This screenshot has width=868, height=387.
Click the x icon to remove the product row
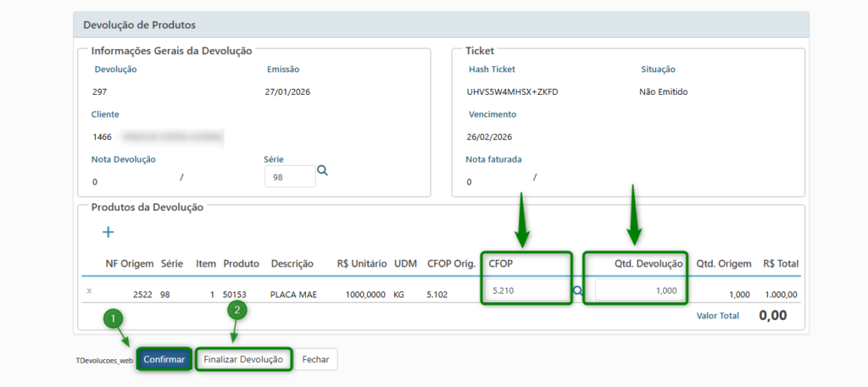click(x=89, y=290)
